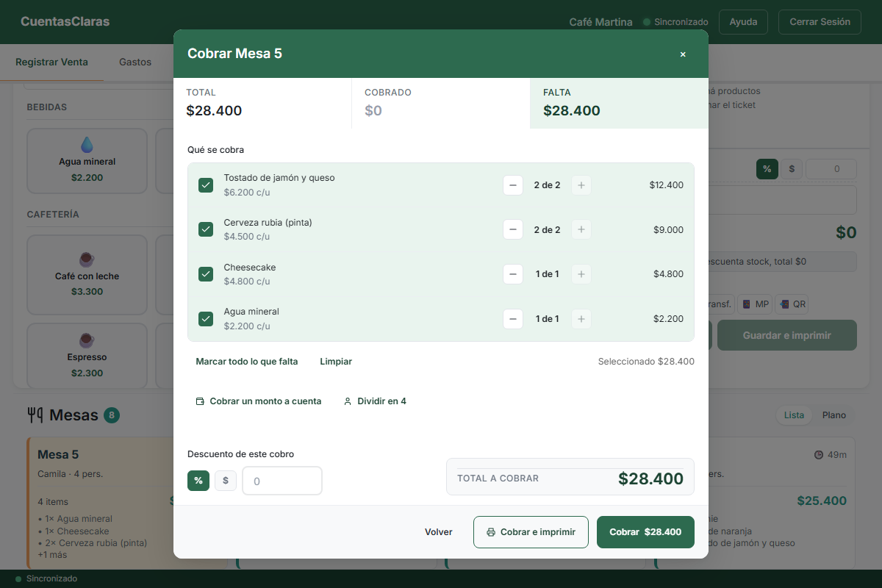Uncheck the Cerveza rubia (pinta) item
Viewport: 882px width, 588px height.
click(206, 229)
